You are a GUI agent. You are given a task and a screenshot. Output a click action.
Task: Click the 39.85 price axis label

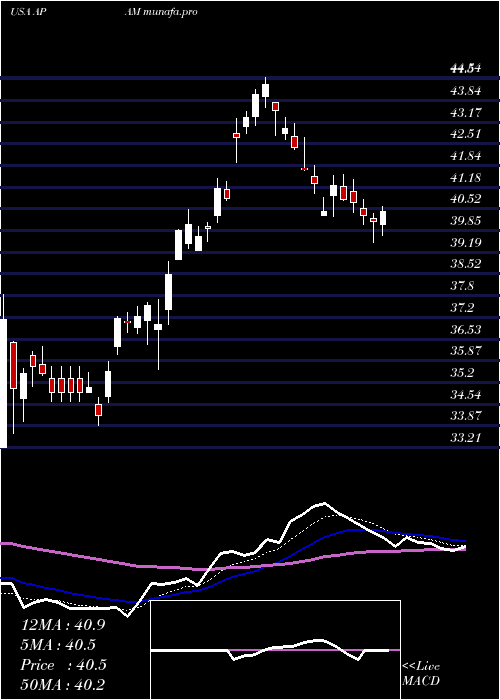(466, 221)
